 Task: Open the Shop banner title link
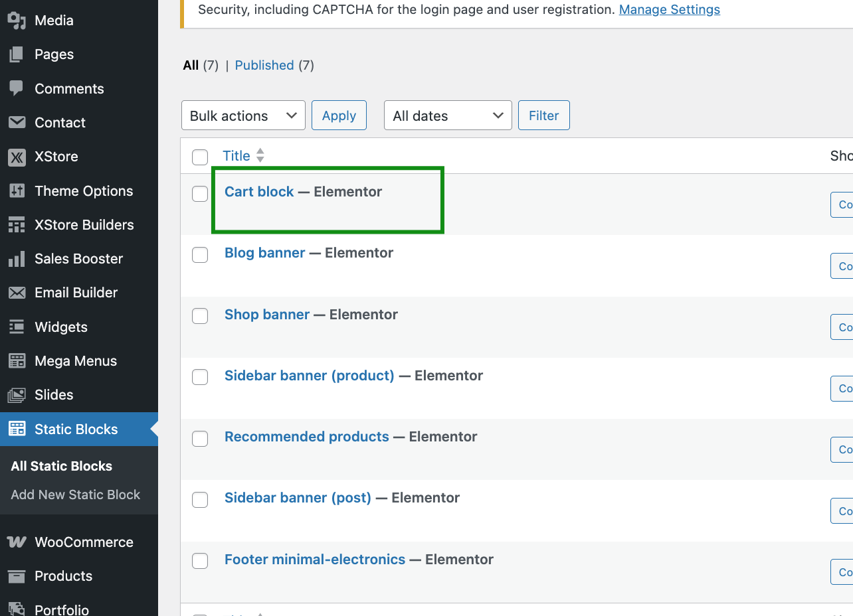pos(267,315)
